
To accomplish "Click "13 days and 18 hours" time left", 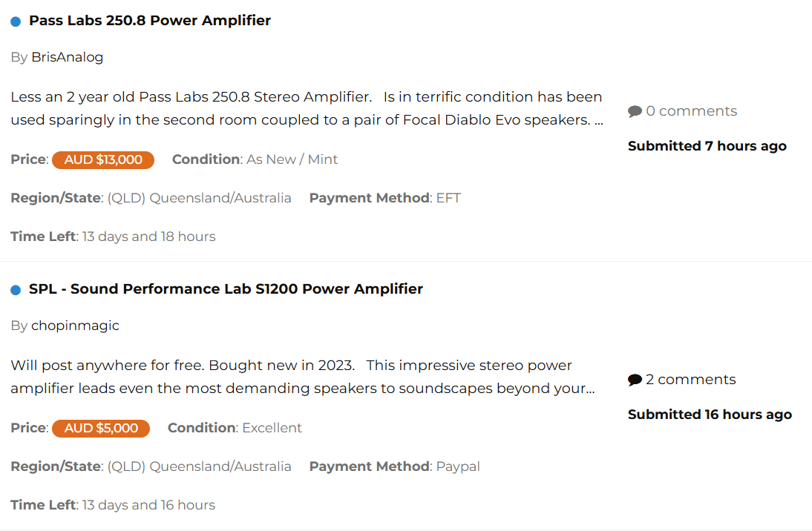I will point(148,237).
